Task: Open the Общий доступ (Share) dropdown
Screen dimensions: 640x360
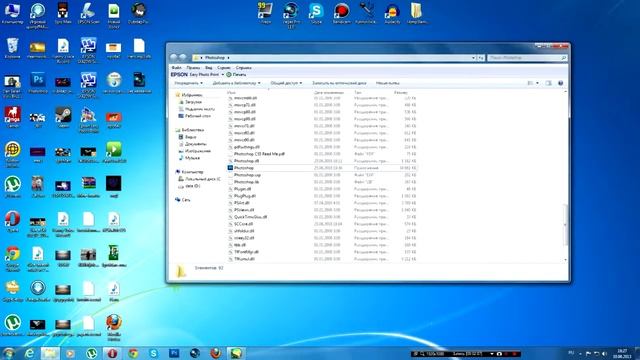Action: (x=286, y=83)
